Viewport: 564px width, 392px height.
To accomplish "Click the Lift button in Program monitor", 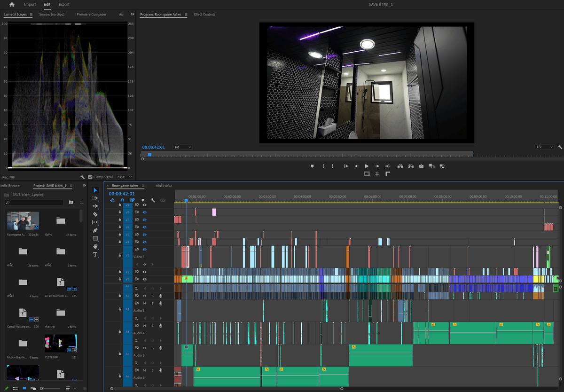I will point(400,166).
